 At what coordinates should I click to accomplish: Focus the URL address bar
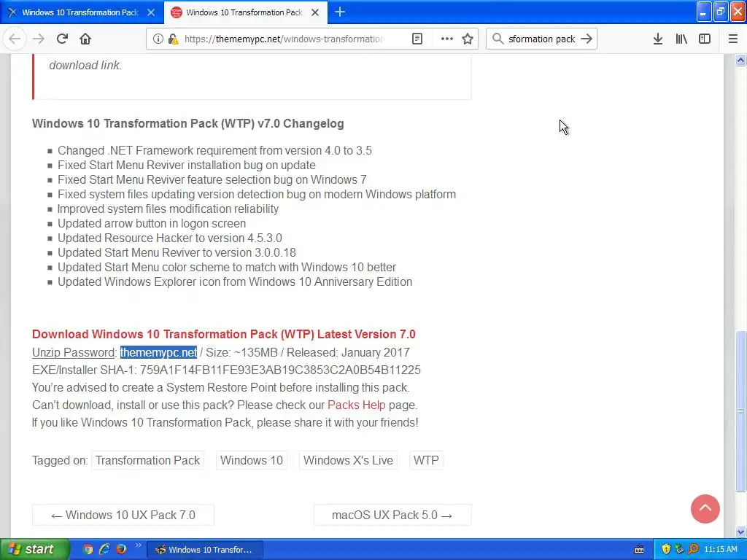(284, 39)
